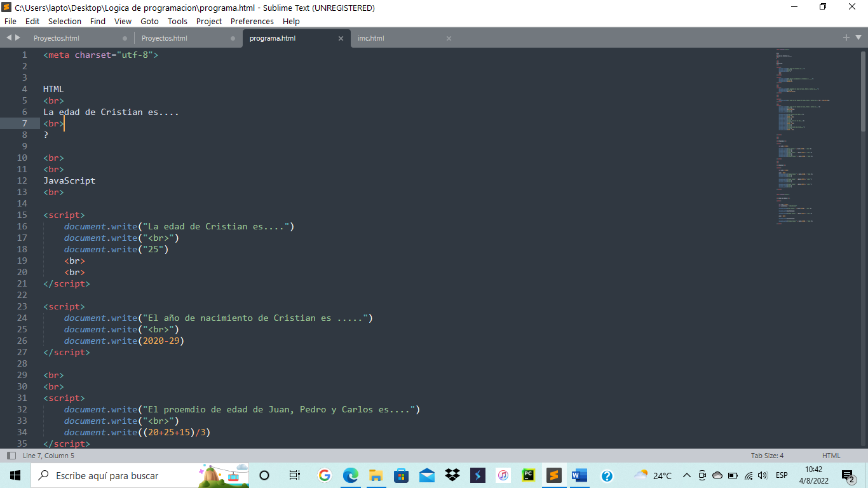
Task: Click 'JavaScript' text on line 12
Action: [69, 180]
